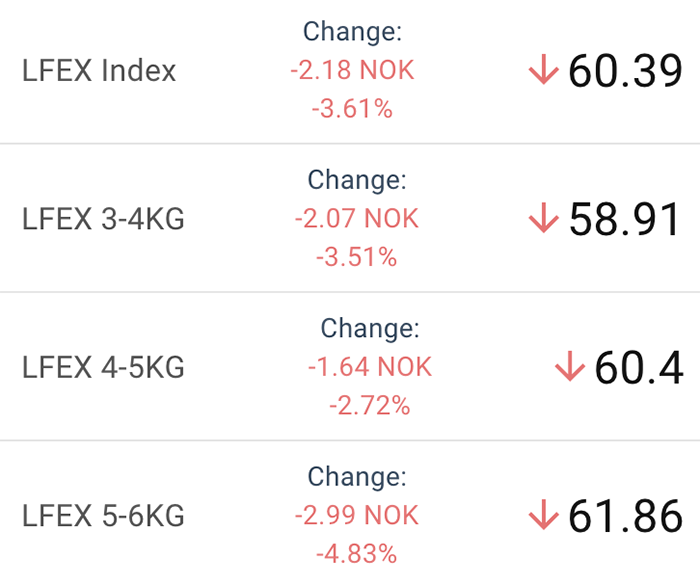Select the -4.83% change percentage
This screenshot has height=585, width=700.
coord(357,554)
